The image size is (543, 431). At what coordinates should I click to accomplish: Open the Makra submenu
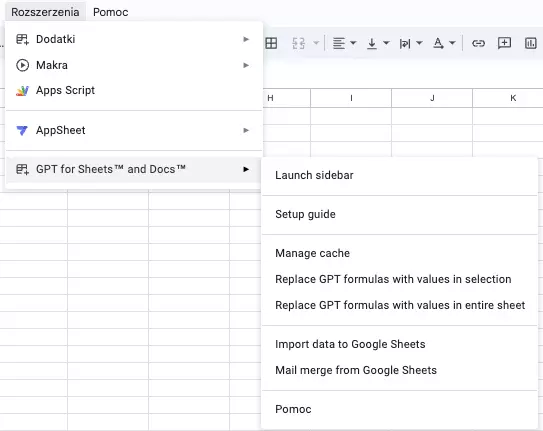(x=133, y=65)
